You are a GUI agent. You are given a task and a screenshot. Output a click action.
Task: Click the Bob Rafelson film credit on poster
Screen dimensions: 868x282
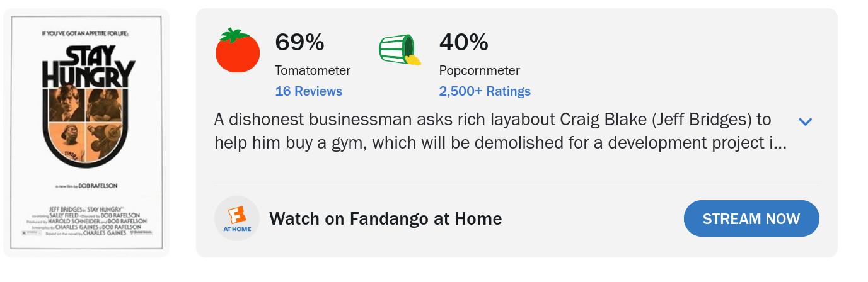(86, 186)
